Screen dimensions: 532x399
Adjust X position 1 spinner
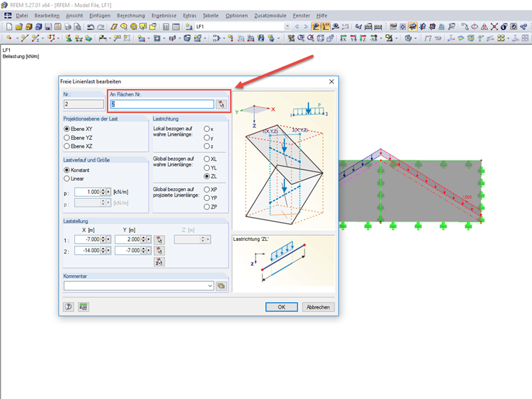[x=103, y=239]
